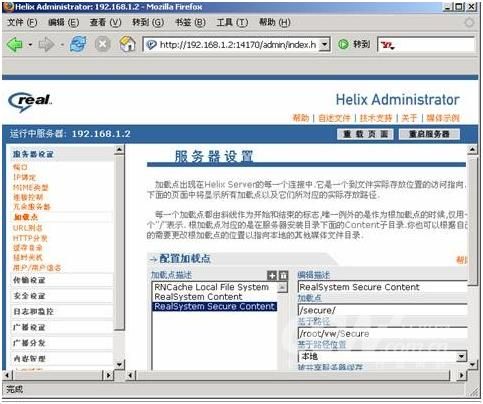The image size is (483, 404).
Task: Expand the 安全设置 sidebar section
Action: tap(62, 296)
